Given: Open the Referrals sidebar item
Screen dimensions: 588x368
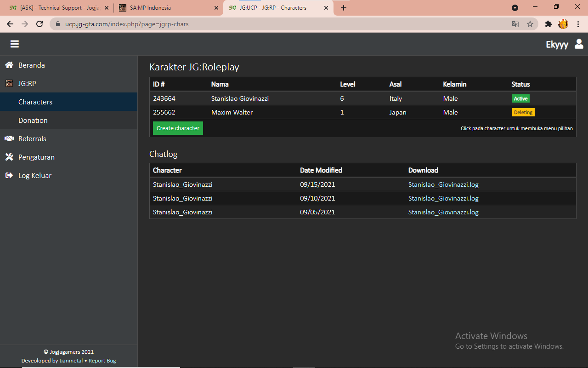Looking at the screenshot, I should (x=69, y=138).
